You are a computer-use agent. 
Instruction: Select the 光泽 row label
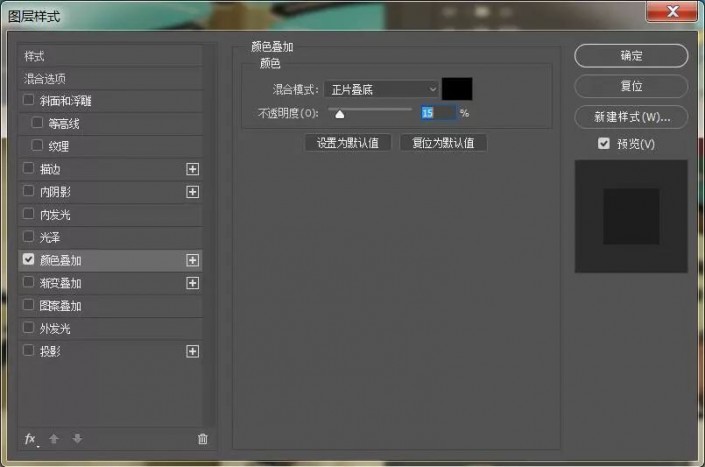[50, 237]
